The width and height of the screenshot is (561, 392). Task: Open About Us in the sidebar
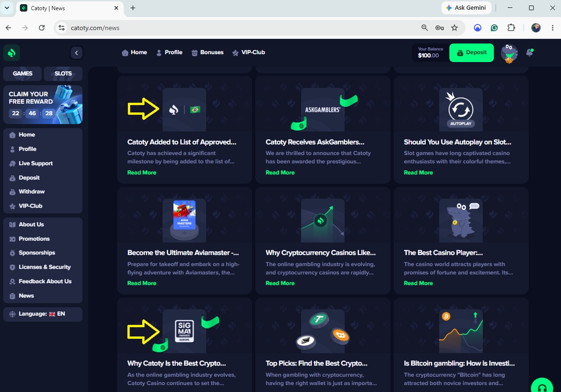(x=43, y=224)
